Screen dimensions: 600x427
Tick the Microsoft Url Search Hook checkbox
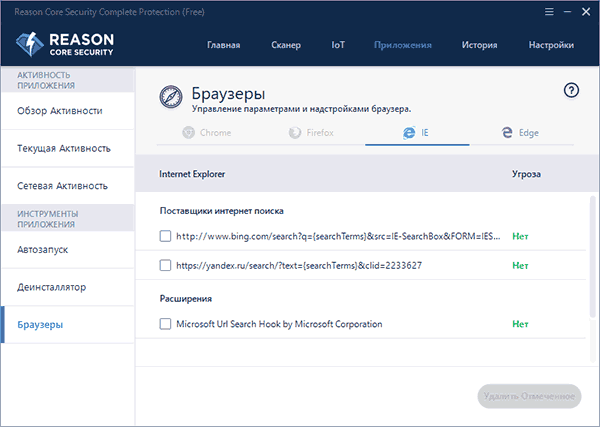pyautogui.click(x=166, y=324)
